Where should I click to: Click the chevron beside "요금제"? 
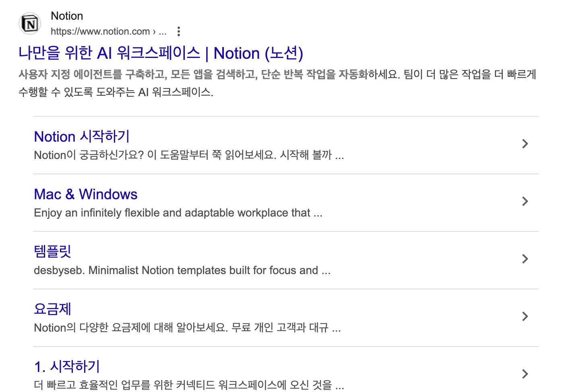tap(525, 316)
